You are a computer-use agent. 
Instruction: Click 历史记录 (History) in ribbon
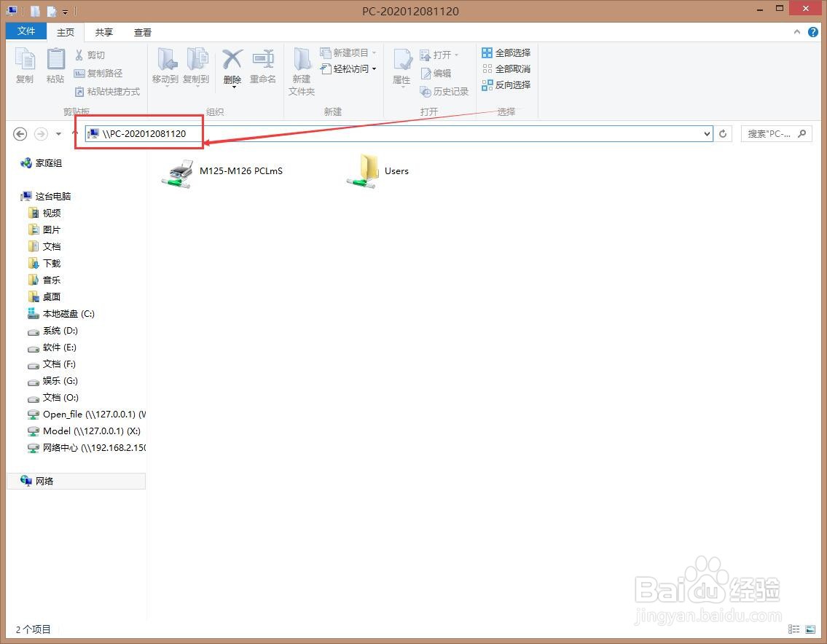tap(444, 92)
